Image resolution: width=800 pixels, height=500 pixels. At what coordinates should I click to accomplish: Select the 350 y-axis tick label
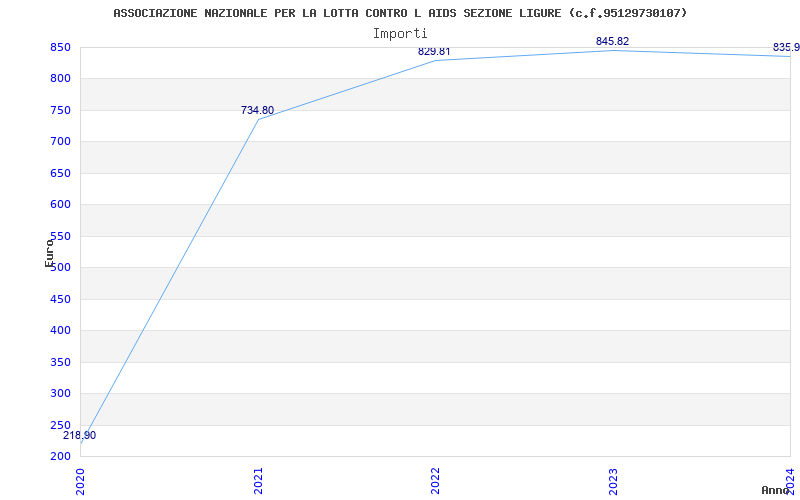click(x=60, y=362)
